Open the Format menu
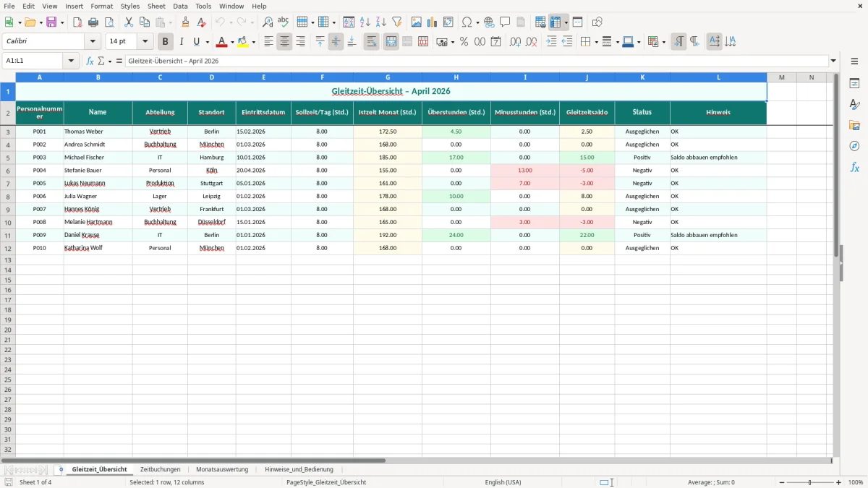Viewport: 868px width, 488px height. click(102, 6)
